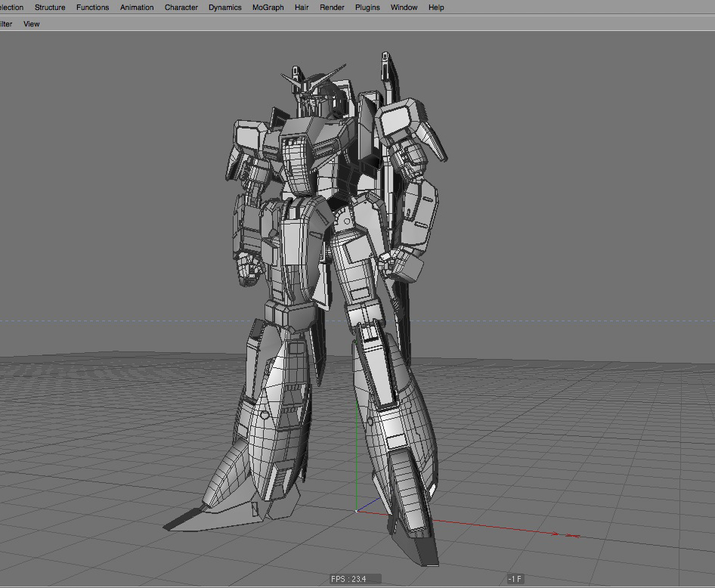This screenshot has height=588, width=715.
Task: Open the Character menu
Action: point(181,8)
